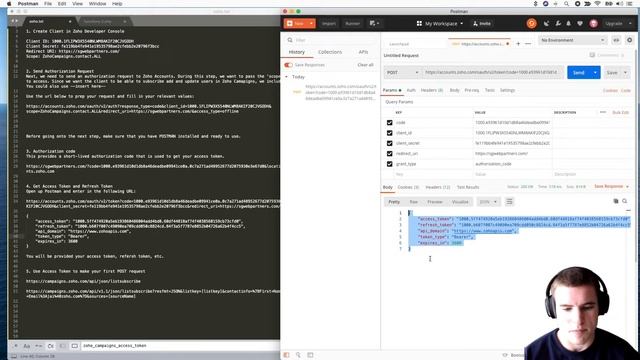
Task: Open the params column options ellipsis
Action: click(x=603, y=112)
